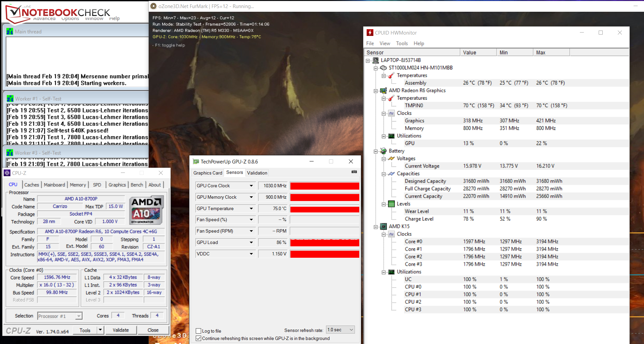This screenshot has width=644, height=344.
Task: Click the FurMark title bar icon
Action: click(x=153, y=6)
